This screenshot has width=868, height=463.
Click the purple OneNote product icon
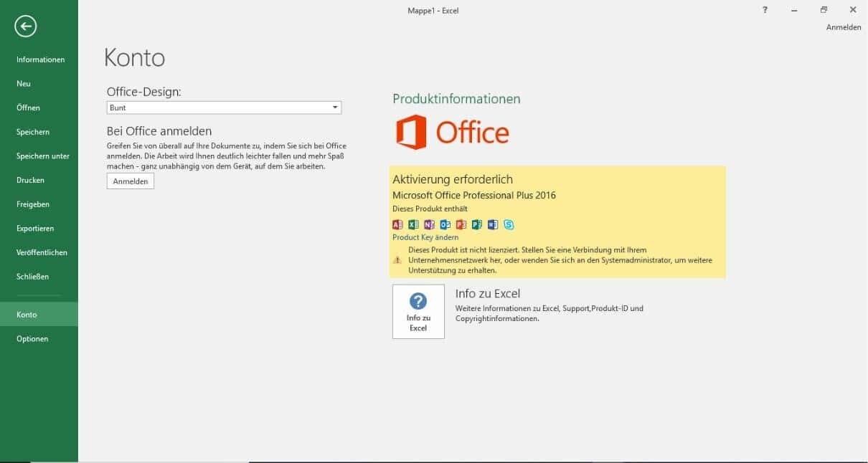pyautogui.click(x=429, y=224)
